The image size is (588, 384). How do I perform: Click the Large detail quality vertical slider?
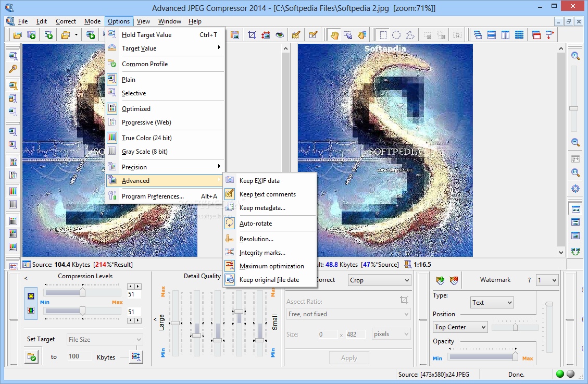175,323
